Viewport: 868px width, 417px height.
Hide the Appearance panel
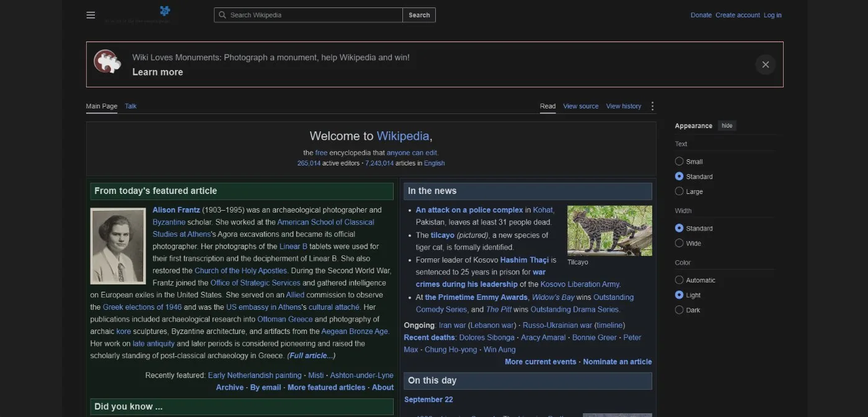coord(727,126)
